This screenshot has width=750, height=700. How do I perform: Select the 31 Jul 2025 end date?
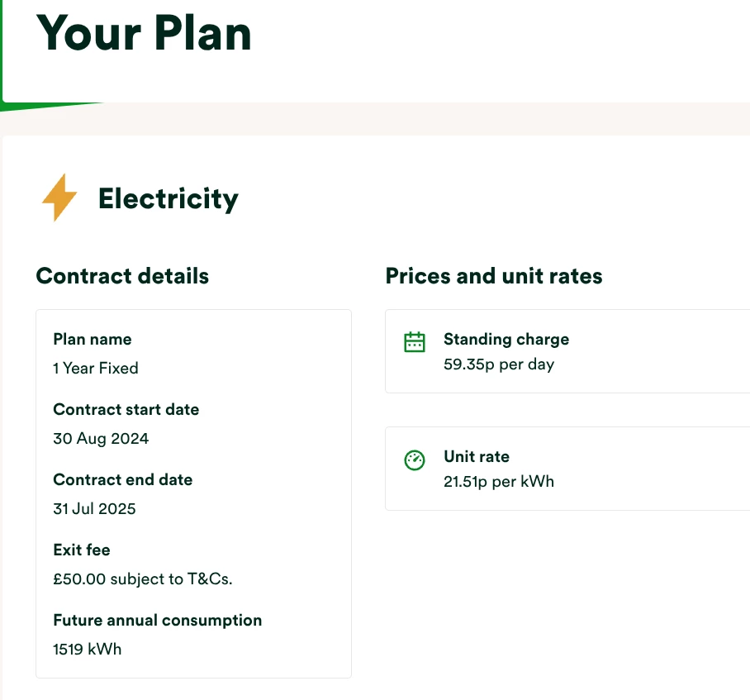(x=94, y=508)
